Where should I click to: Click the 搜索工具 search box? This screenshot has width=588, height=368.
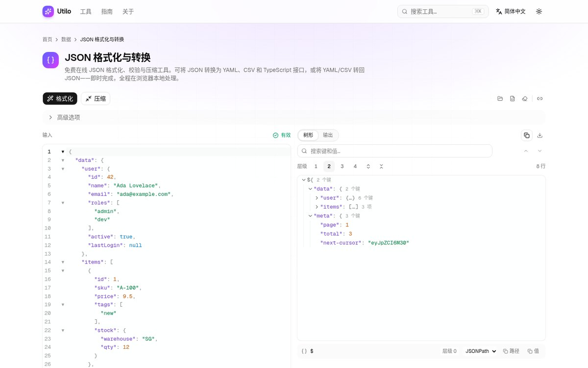pyautogui.click(x=443, y=11)
